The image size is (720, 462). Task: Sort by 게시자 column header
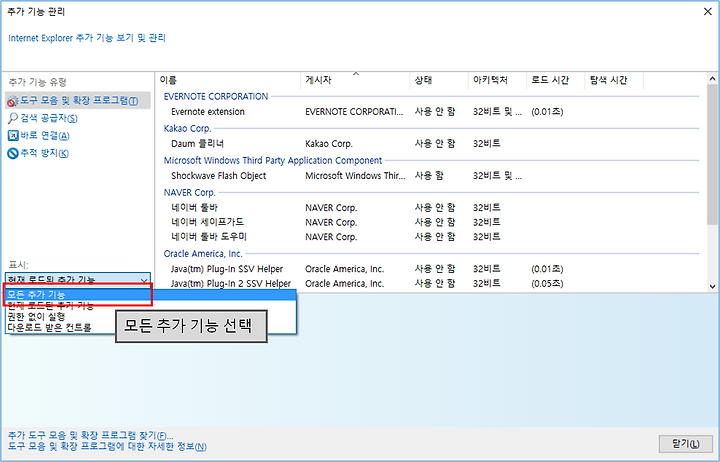point(355,80)
